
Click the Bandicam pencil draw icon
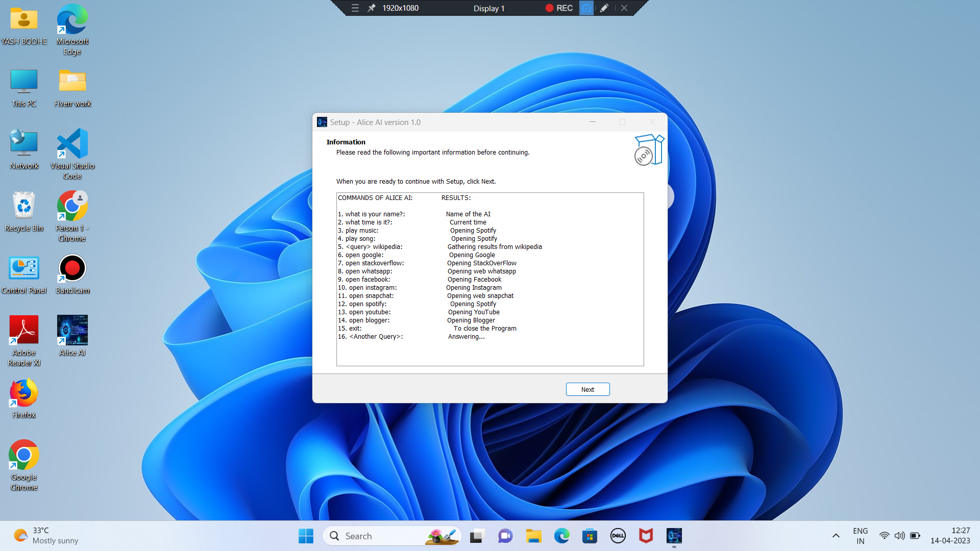click(x=604, y=8)
